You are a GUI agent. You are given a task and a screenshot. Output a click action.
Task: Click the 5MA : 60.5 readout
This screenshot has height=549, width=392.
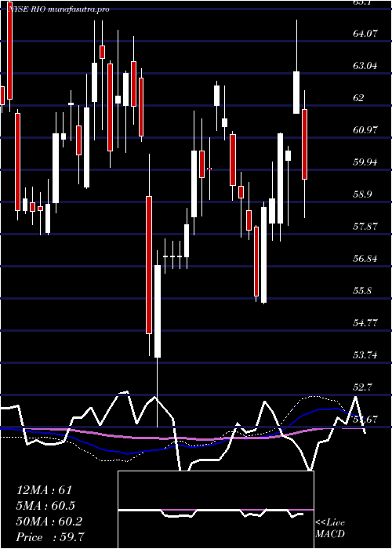click(x=45, y=506)
